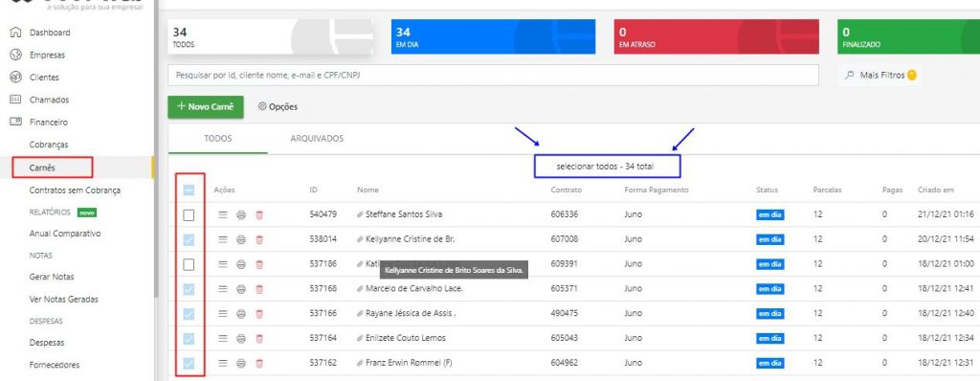Check the box for Steffane Santos Silva
This screenshot has width=980, height=381.
pyautogui.click(x=189, y=215)
